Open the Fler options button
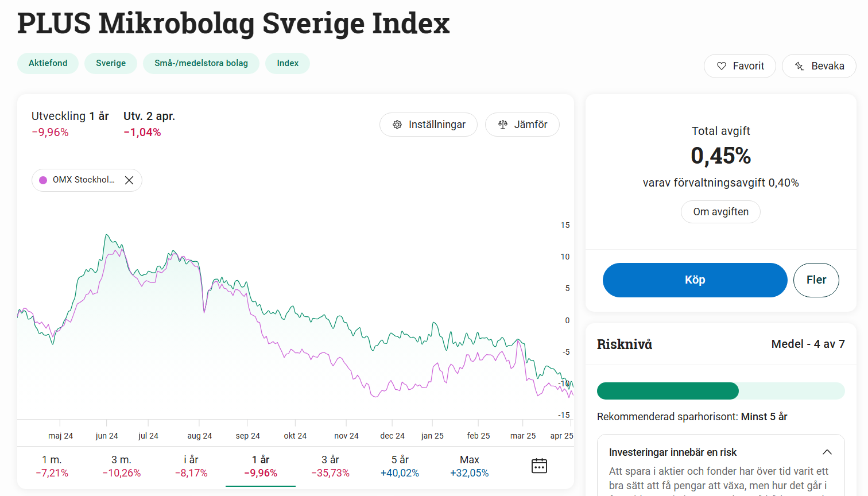 click(x=816, y=280)
